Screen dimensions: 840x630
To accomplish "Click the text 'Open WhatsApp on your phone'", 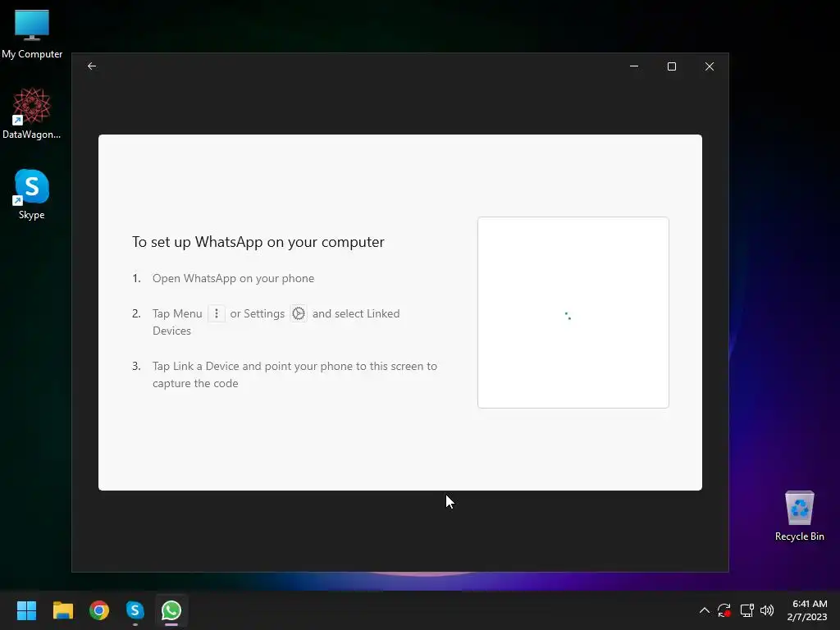I will 233,279.
